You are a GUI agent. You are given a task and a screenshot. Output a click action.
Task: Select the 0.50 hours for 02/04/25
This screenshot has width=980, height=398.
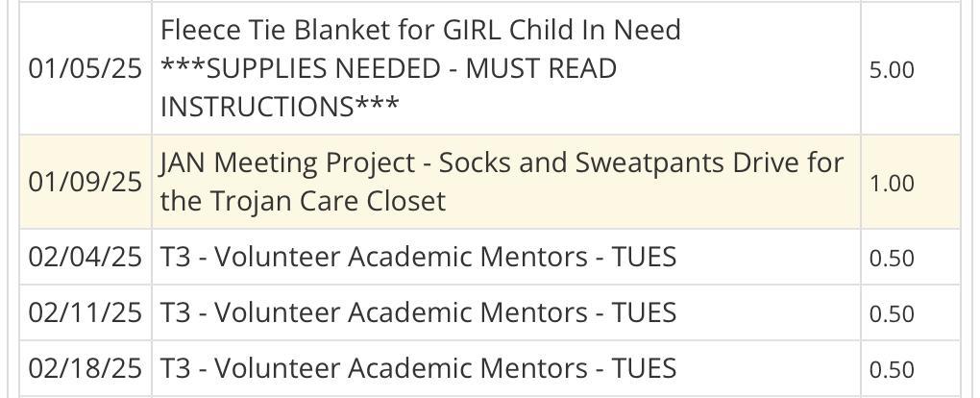[891, 259]
